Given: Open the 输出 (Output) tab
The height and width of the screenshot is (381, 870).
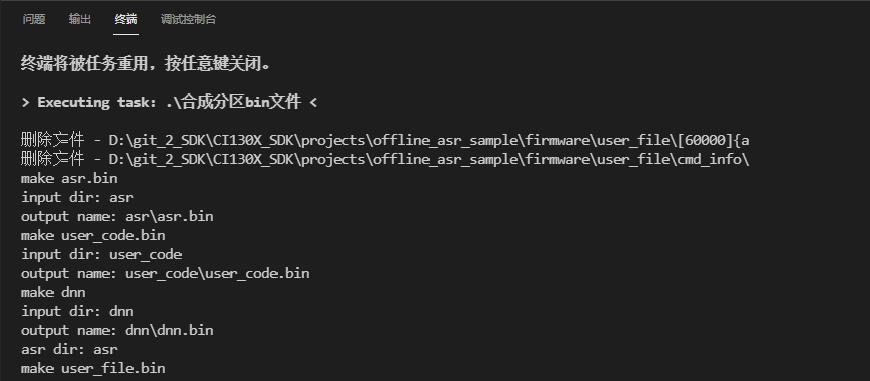Looking at the screenshot, I should pyautogui.click(x=80, y=19).
